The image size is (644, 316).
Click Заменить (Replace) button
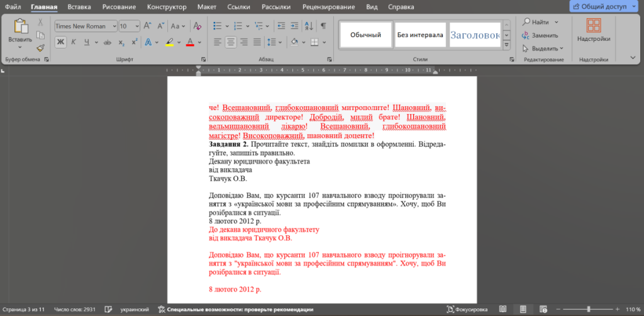tap(540, 35)
